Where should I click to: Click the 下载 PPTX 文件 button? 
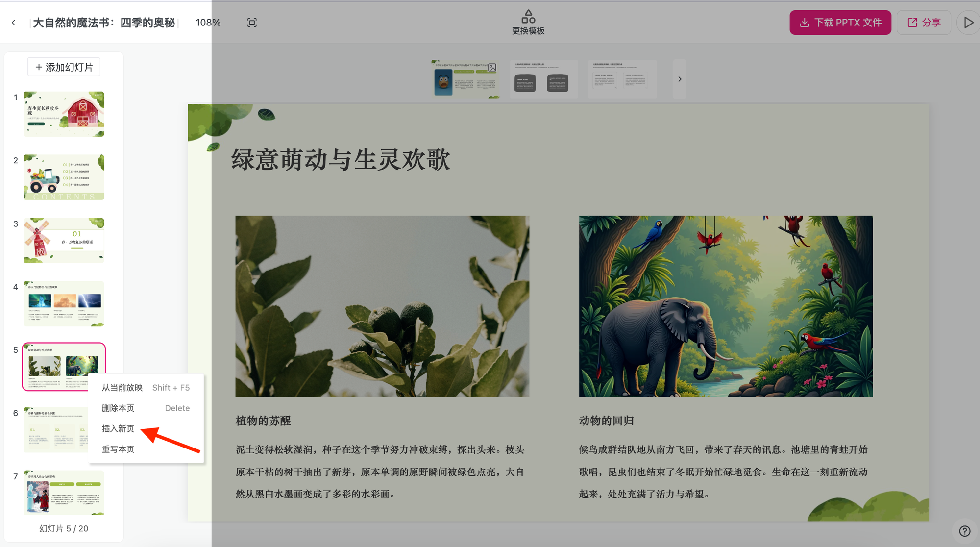pos(840,23)
